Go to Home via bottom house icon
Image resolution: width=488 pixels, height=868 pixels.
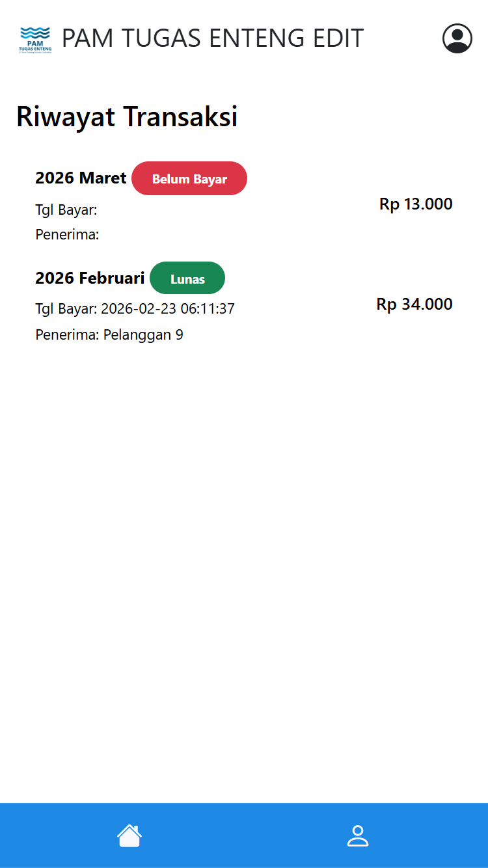click(x=129, y=835)
